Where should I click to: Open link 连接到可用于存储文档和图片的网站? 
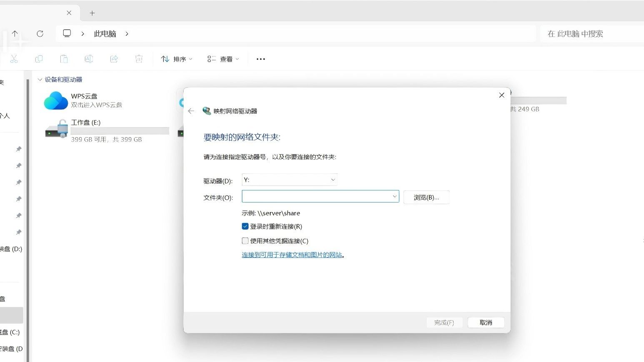tap(292, 255)
